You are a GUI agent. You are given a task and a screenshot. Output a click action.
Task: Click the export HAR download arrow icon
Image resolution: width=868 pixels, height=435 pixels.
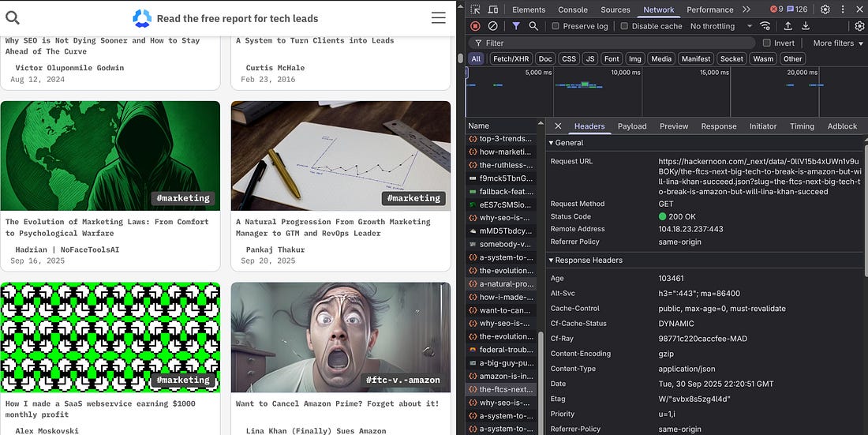click(806, 26)
